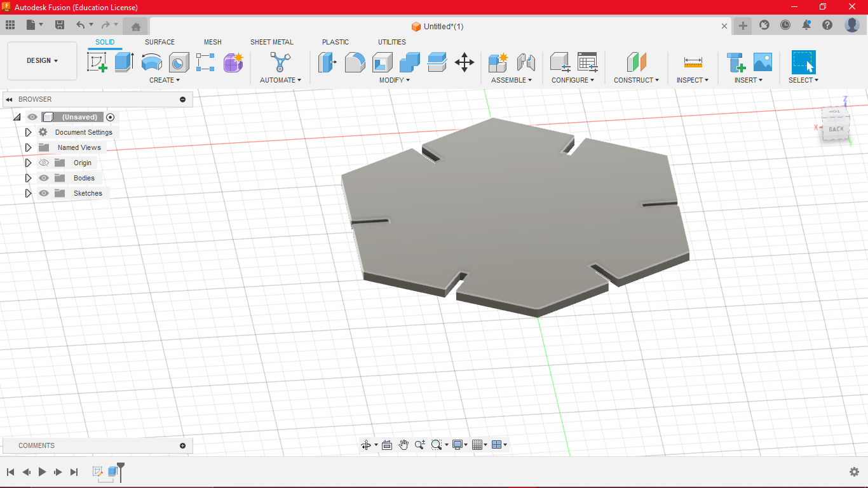Toggle visibility of the Unsaved component
The width and height of the screenshot is (868, 488).
pyautogui.click(x=32, y=117)
